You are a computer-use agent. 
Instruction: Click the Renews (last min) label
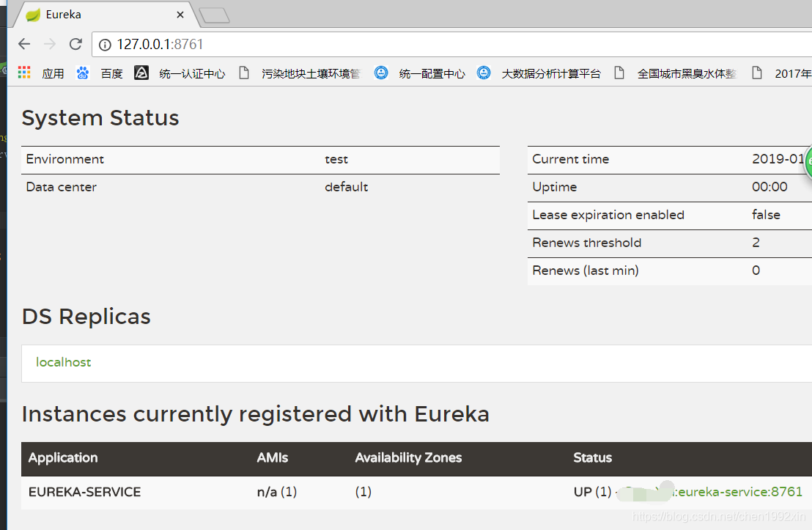point(585,270)
